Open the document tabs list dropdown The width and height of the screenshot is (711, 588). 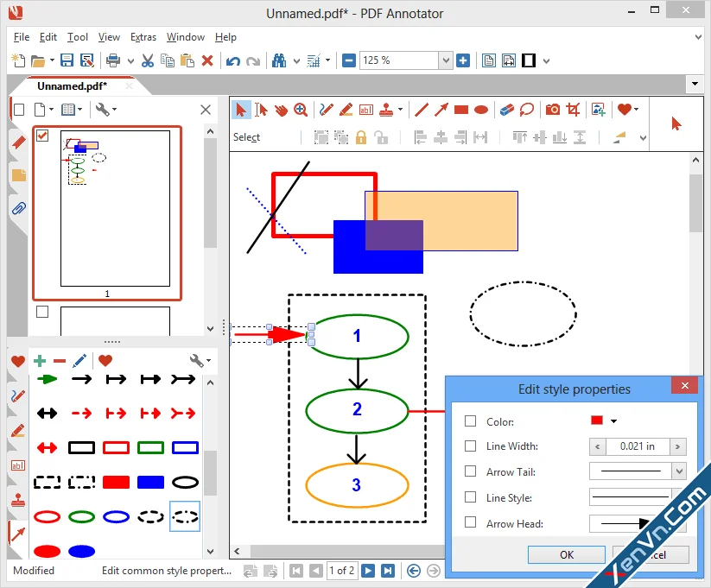click(x=695, y=85)
